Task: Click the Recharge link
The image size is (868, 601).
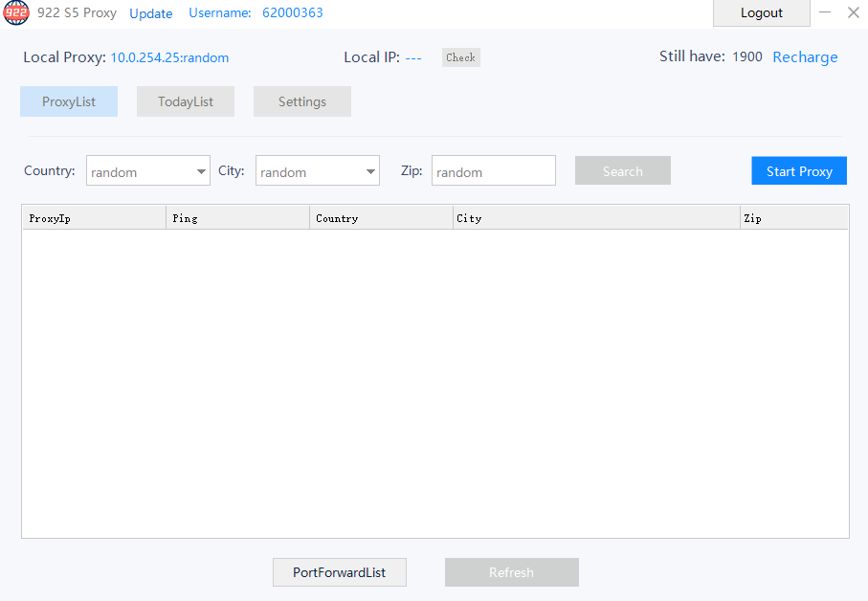Action: click(x=805, y=57)
